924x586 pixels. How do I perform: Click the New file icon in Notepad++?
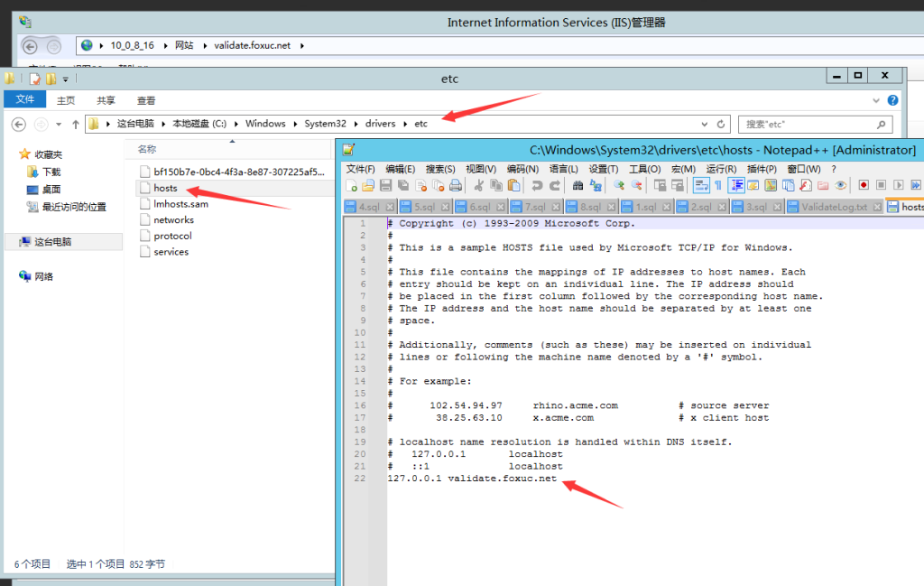pyautogui.click(x=351, y=185)
